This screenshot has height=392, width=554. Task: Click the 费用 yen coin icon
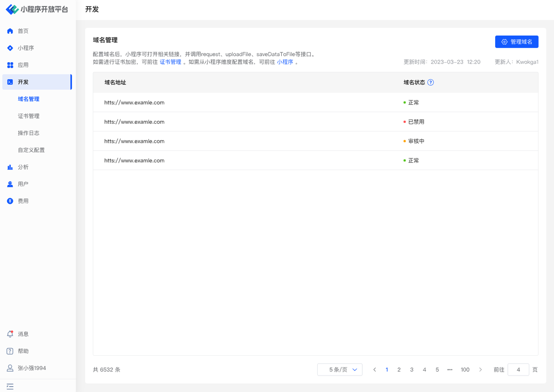[x=10, y=201]
